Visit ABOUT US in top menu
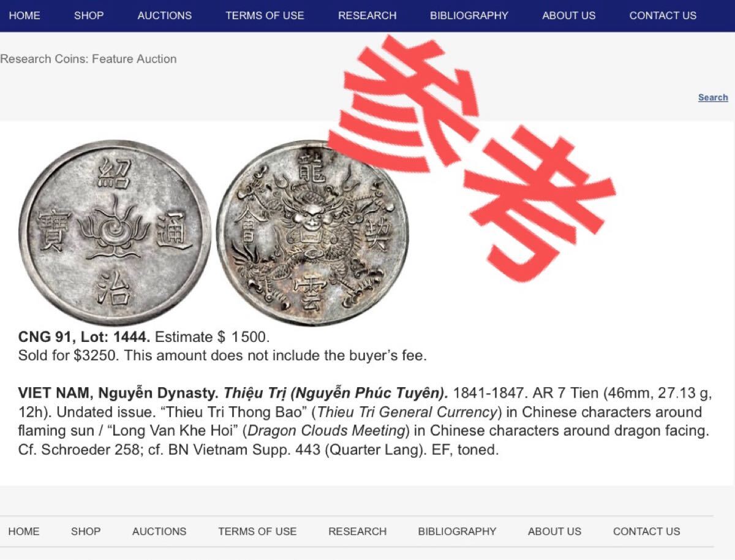The width and height of the screenshot is (735, 560). pos(569,16)
